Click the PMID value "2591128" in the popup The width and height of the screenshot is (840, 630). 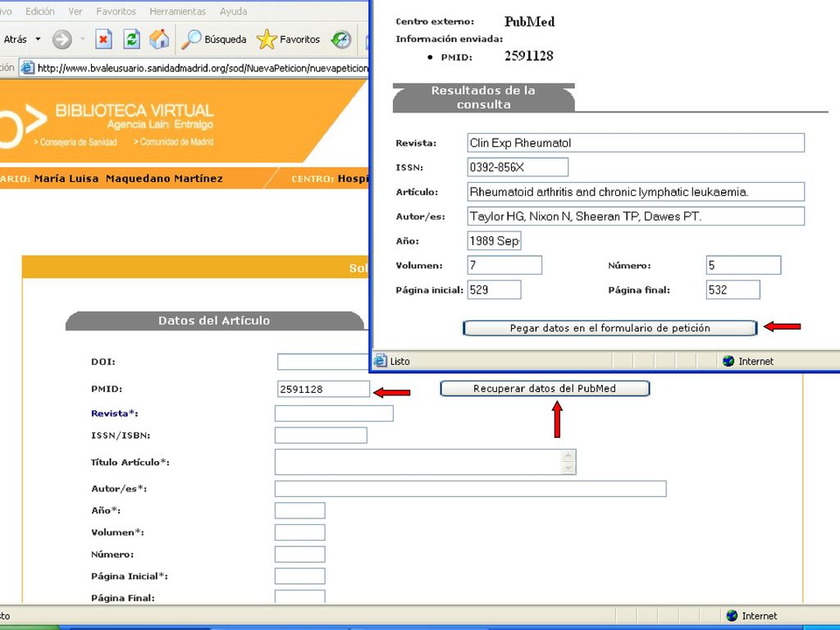coord(529,57)
